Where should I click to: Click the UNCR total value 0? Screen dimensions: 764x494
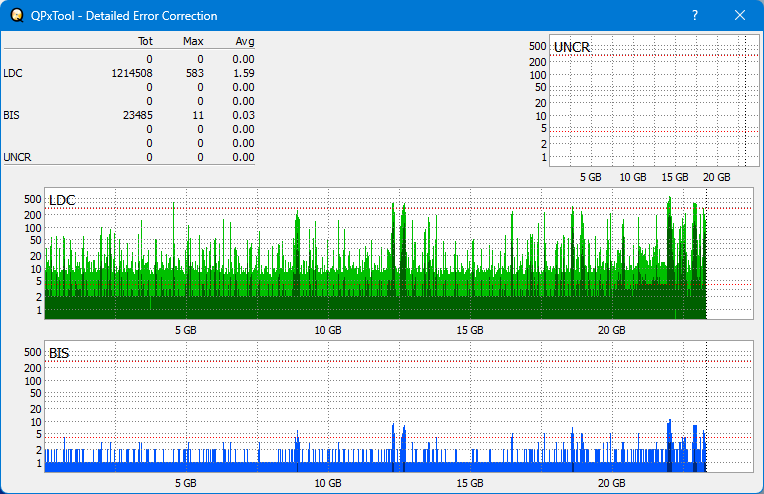pyautogui.click(x=149, y=157)
